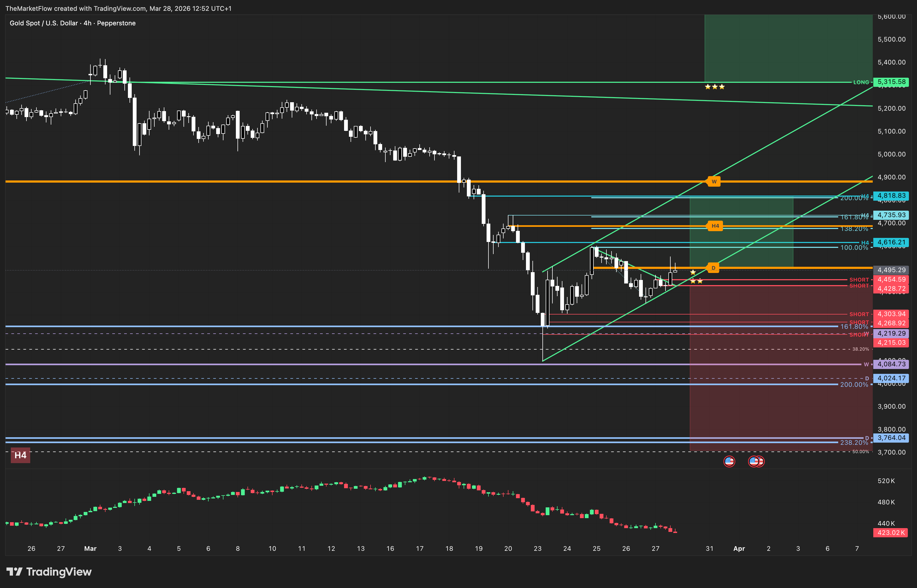This screenshot has height=588, width=917.
Task: Select the current price label 4,495.29
Action: click(x=891, y=270)
